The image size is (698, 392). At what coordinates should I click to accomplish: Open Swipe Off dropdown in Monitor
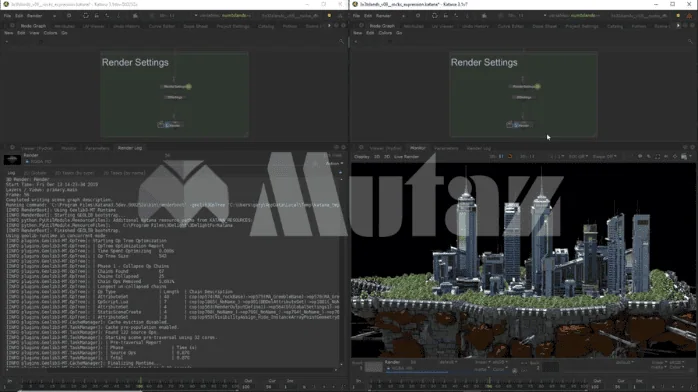pyautogui.click(x=605, y=157)
